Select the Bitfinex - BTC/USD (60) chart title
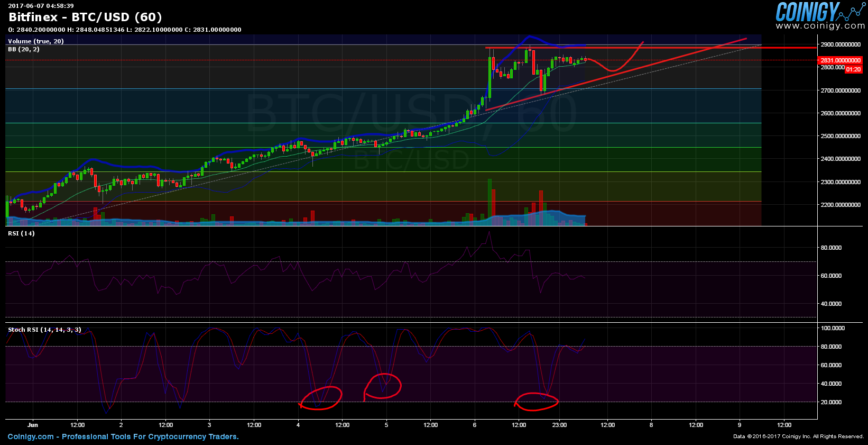The height and width of the screenshot is (445, 868). pos(85,17)
